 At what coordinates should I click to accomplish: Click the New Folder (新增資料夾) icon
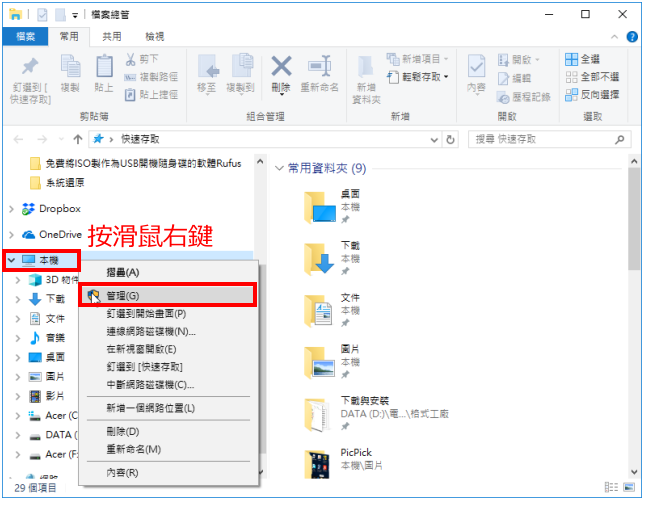tap(366, 68)
